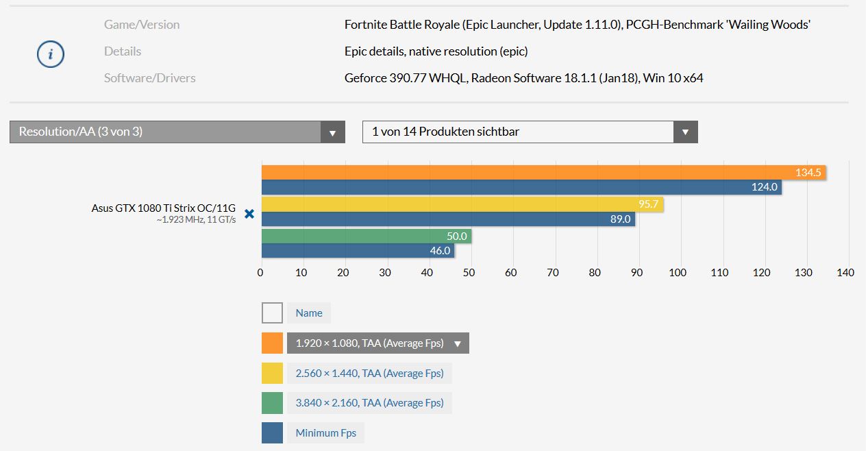Click the Geforce 390.77 WHQL driver text

pos(524,78)
